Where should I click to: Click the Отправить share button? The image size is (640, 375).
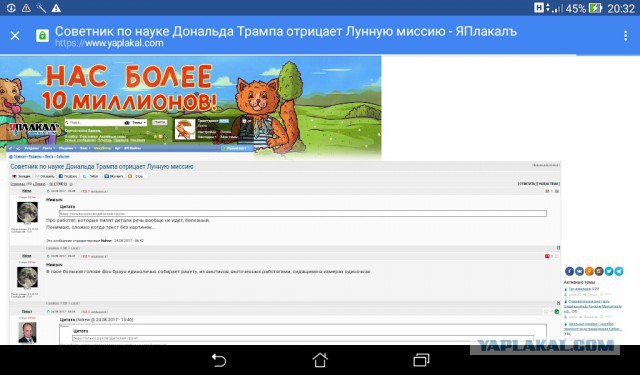[x=45, y=176]
